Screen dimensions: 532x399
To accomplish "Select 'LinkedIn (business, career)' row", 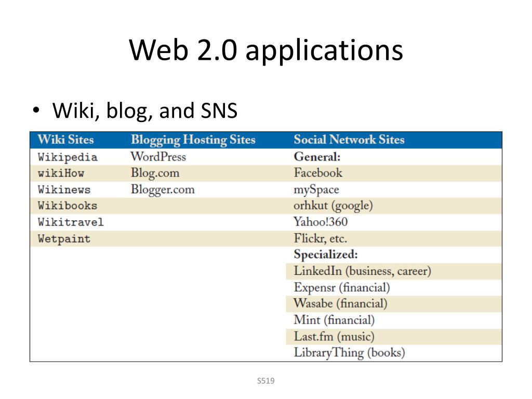I will [362, 271].
